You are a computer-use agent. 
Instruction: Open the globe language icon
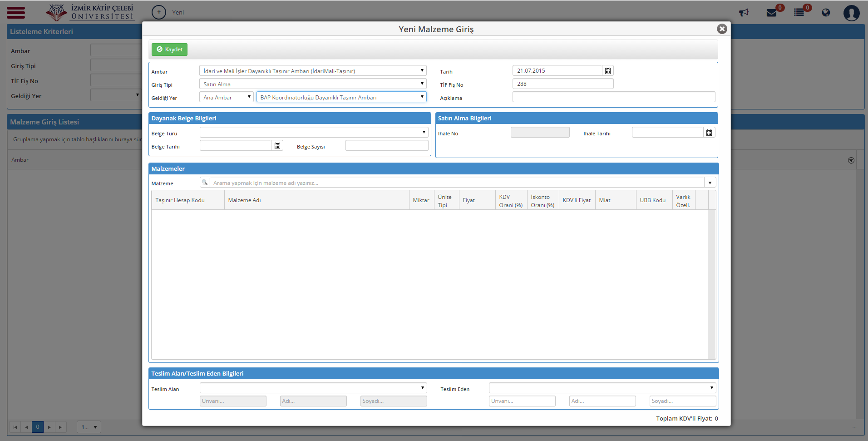point(826,12)
